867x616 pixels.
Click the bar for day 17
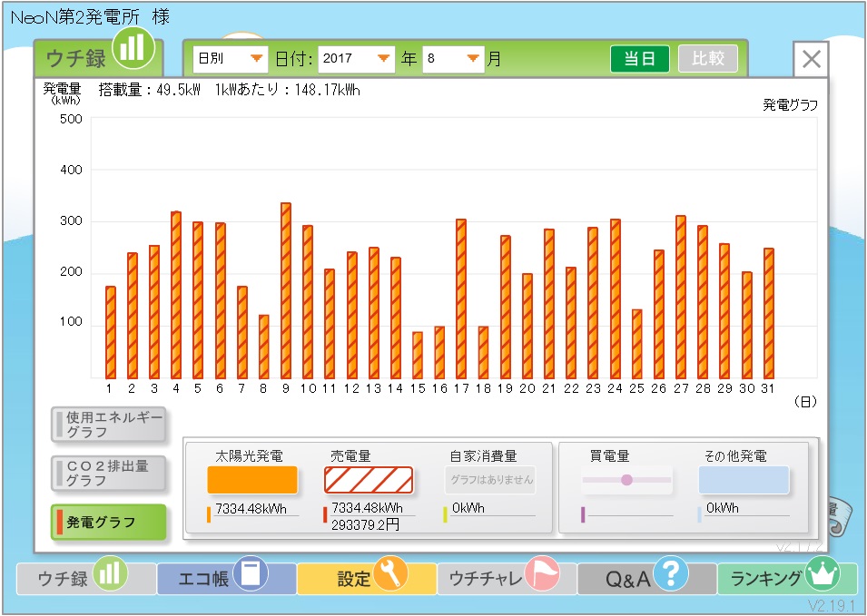[461, 298]
